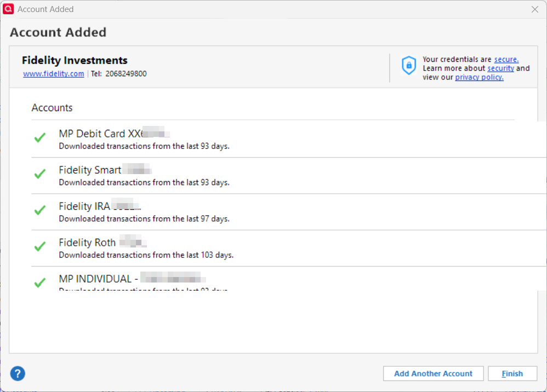547x392 pixels.
Task: Click the security shield lock icon
Action: click(409, 65)
